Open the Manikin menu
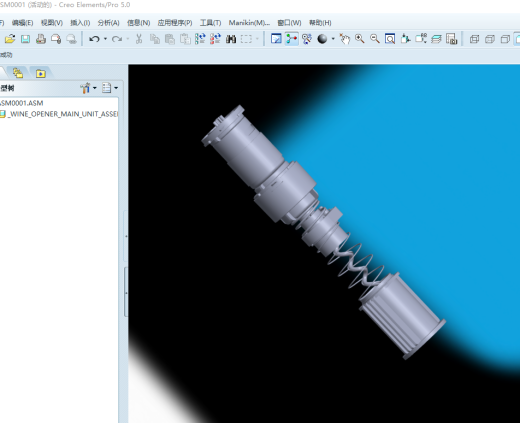The height and width of the screenshot is (423, 520). click(249, 23)
